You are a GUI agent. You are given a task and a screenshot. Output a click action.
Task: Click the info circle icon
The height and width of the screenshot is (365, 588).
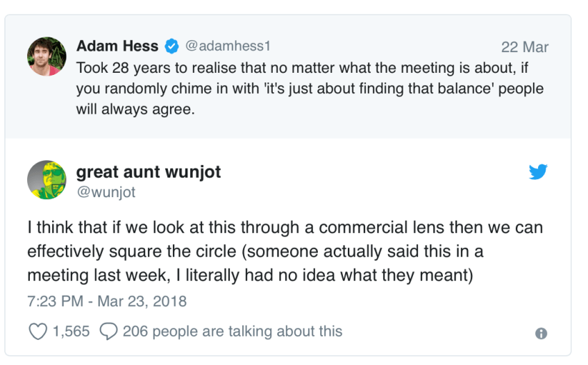(541, 333)
